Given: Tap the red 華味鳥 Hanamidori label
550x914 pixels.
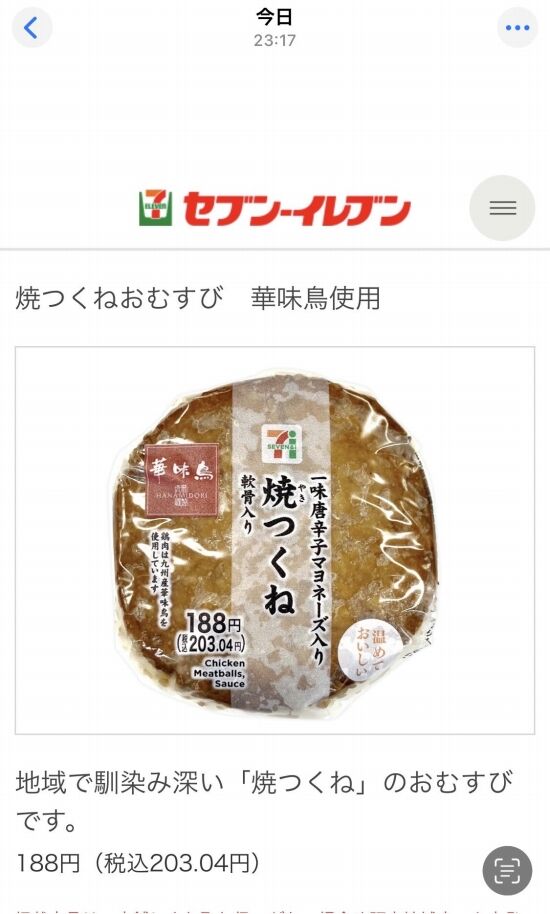Looking at the screenshot, I should [182, 480].
